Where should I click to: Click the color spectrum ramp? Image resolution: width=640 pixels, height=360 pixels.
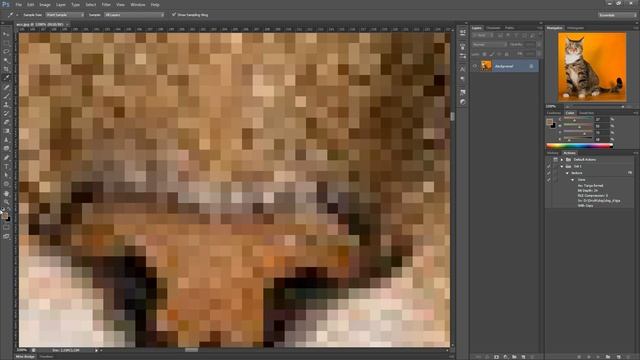point(580,146)
